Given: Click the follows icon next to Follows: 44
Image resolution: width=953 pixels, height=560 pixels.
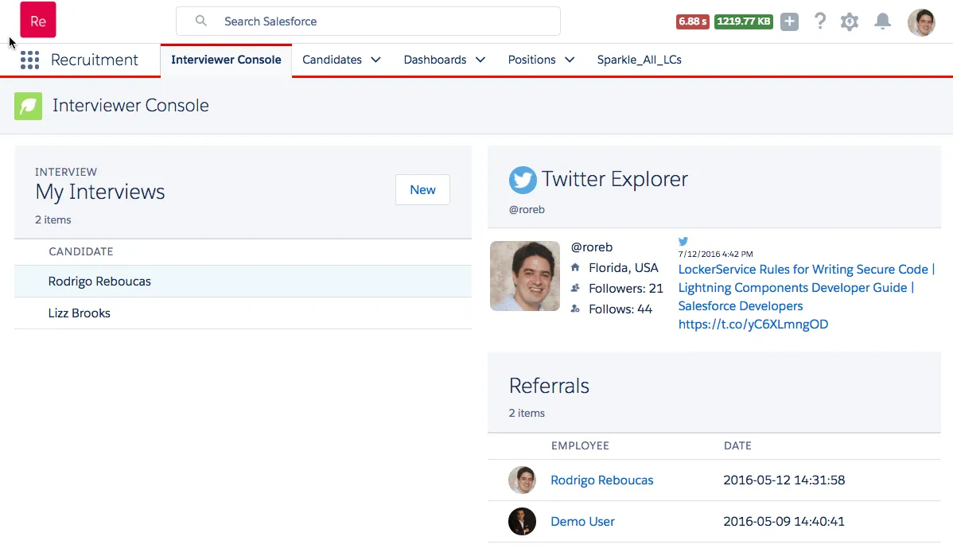Looking at the screenshot, I should coord(575,309).
